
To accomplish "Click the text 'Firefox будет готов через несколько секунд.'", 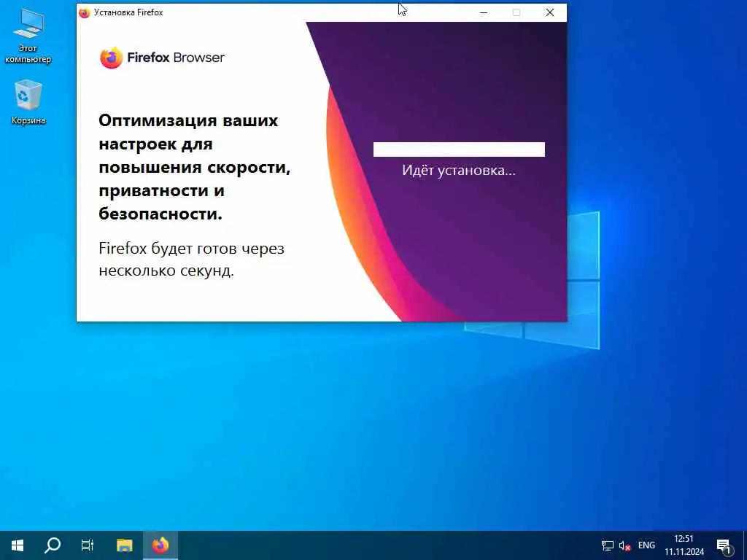I will tap(191, 260).
